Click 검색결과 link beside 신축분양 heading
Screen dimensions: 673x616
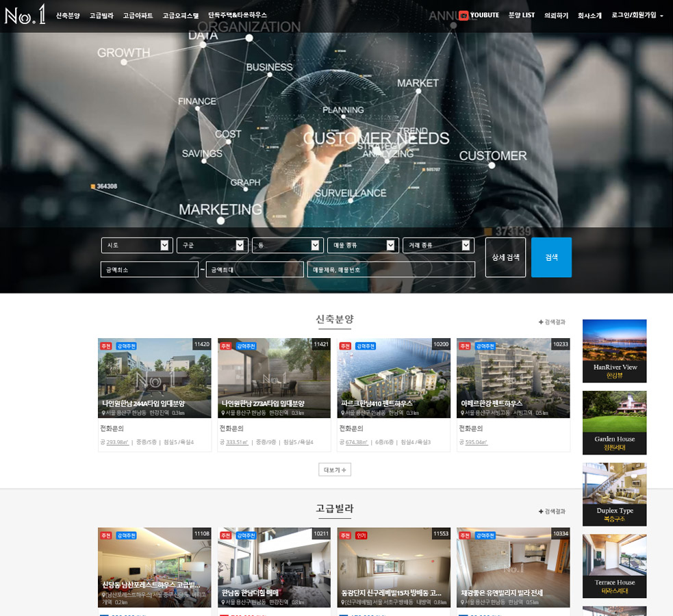(x=552, y=322)
